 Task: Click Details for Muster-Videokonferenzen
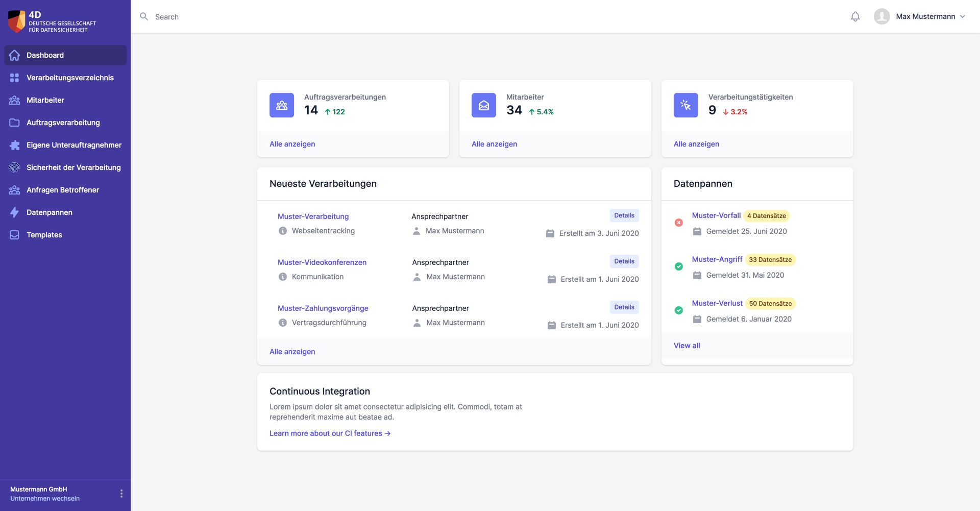point(624,261)
